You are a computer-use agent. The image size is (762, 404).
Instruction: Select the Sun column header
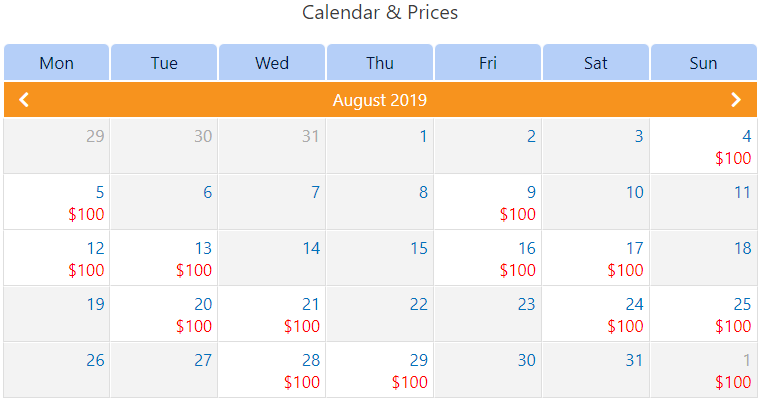pyautogui.click(x=703, y=63)
